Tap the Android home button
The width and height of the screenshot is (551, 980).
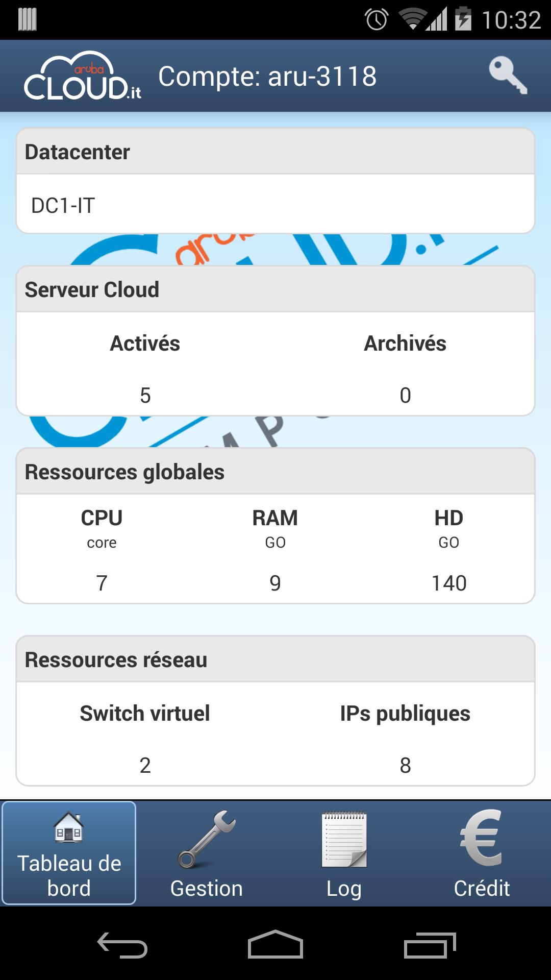click(275, 944)
